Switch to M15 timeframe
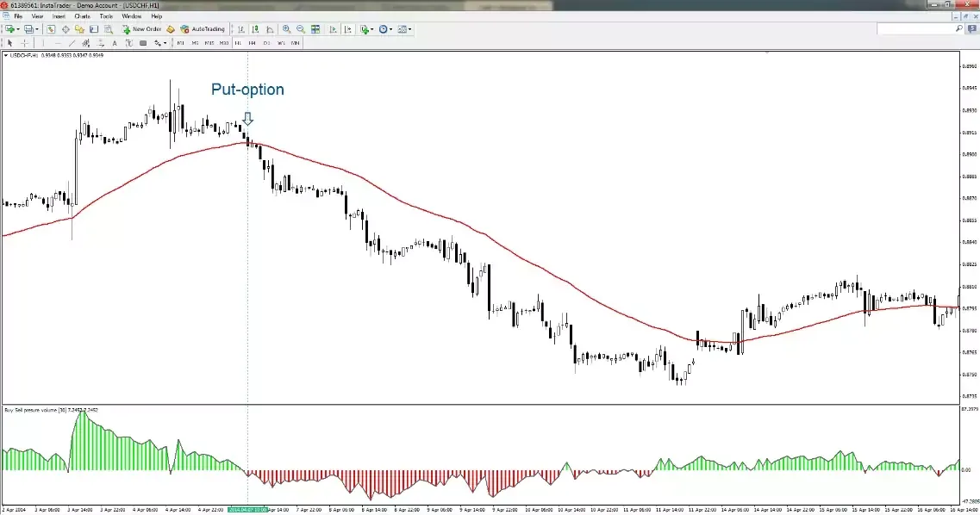This screenshot has height=515, width=980. point(209,43)
